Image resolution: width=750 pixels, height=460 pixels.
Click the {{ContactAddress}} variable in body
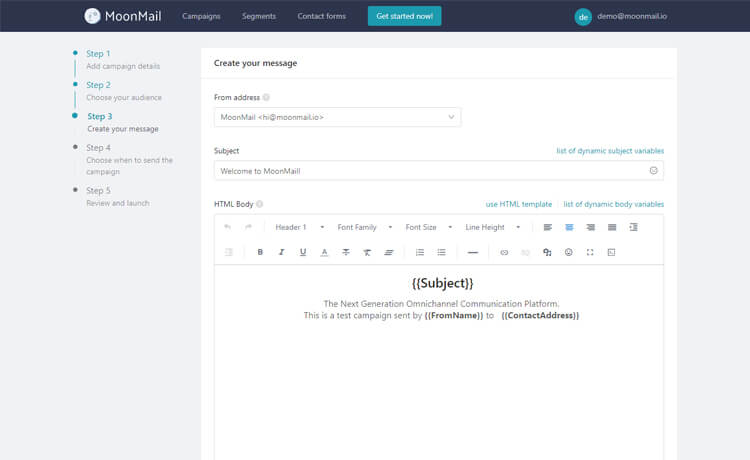click(540, 316)
